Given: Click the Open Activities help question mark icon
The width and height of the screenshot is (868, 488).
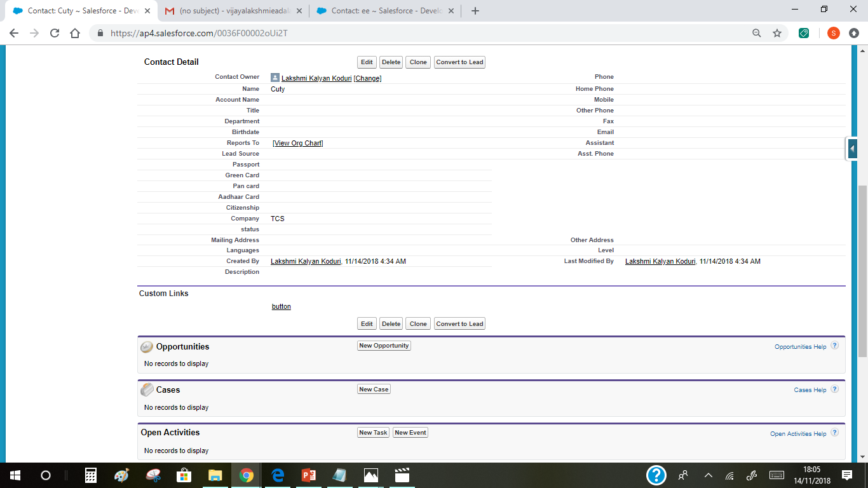Looking at the screenshot, I should coord(835,433).
